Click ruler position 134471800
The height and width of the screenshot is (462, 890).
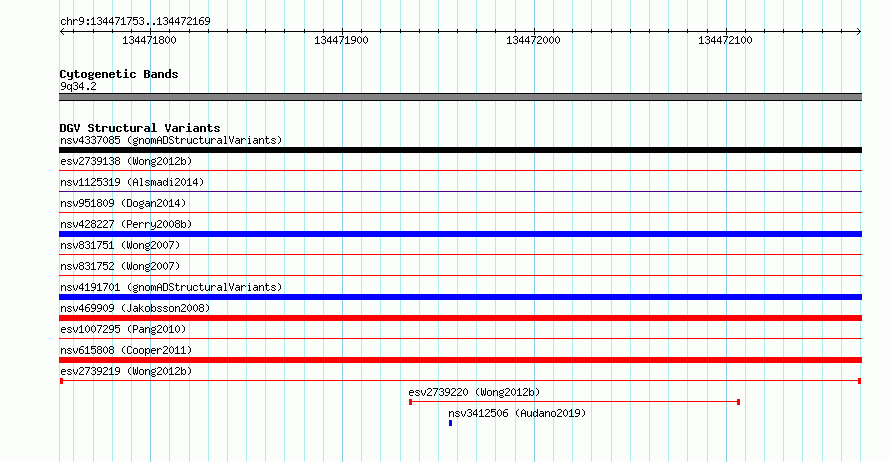click(149, 40)
